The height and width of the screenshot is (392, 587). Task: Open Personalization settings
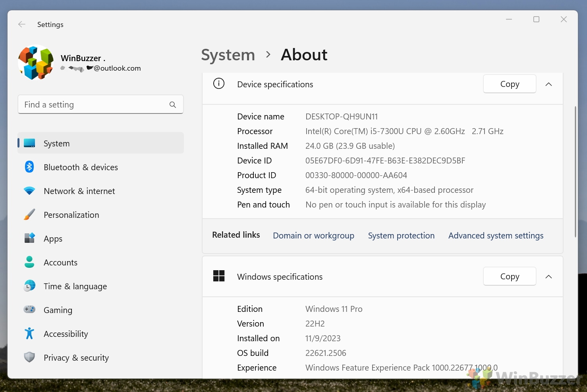100,215
